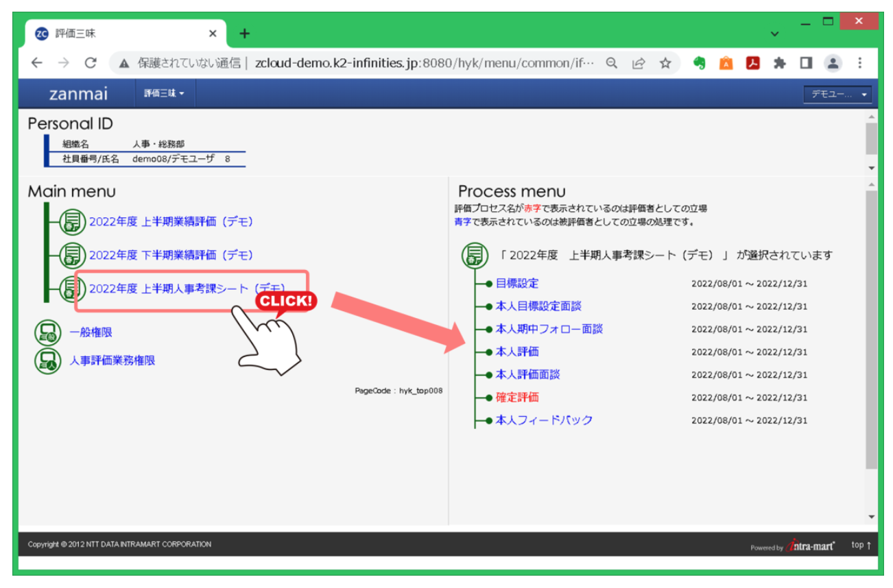Viewport: 893px width, 588px height.
Task: Click the 人事評価業務権限 permission icon
Action: pos(48,360)
